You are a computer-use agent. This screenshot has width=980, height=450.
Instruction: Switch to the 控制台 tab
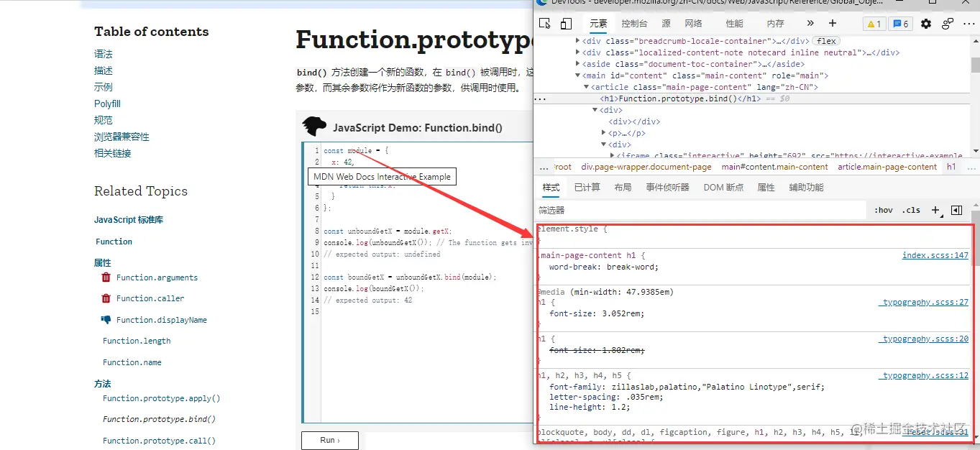point(634,24)
